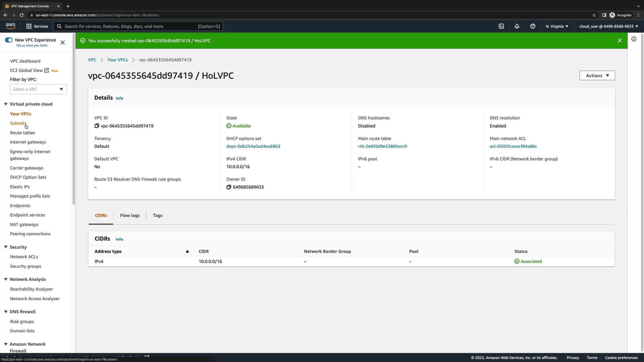Open the Subnets sidebar link
This screenshot has width=644, height=362.
[x=18, y=123]
